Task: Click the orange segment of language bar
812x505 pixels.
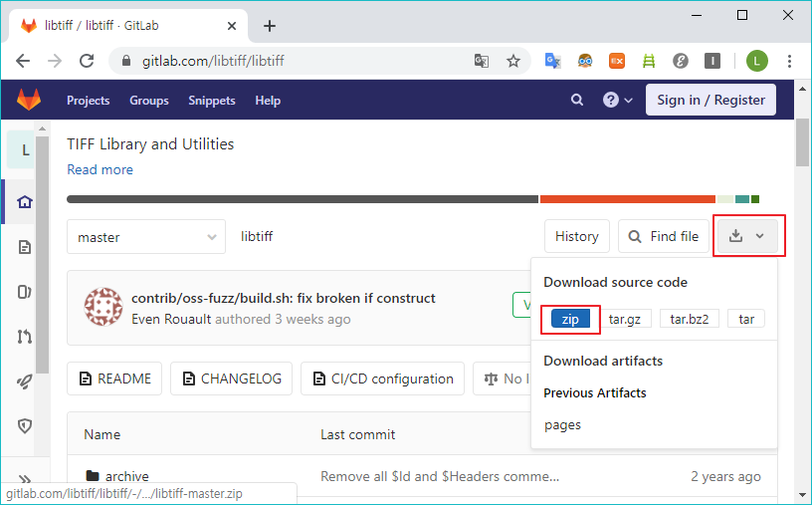Action: pos(628,199)
